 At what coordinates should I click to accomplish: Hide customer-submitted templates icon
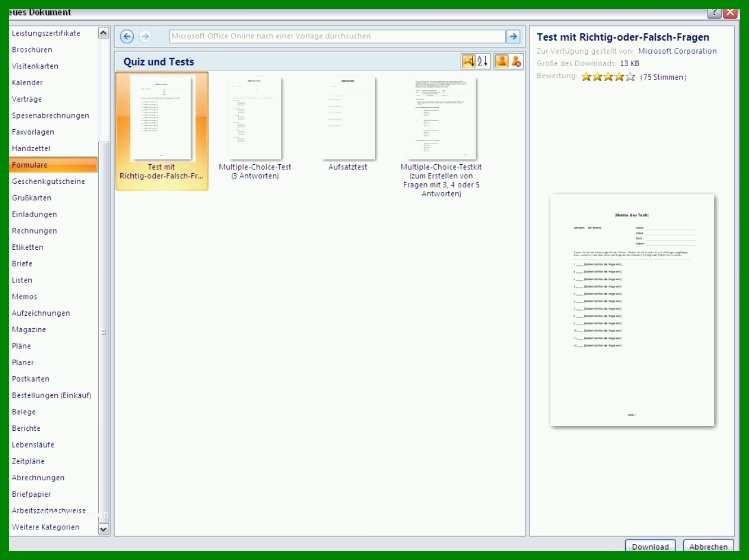click(x=516, y=61)
